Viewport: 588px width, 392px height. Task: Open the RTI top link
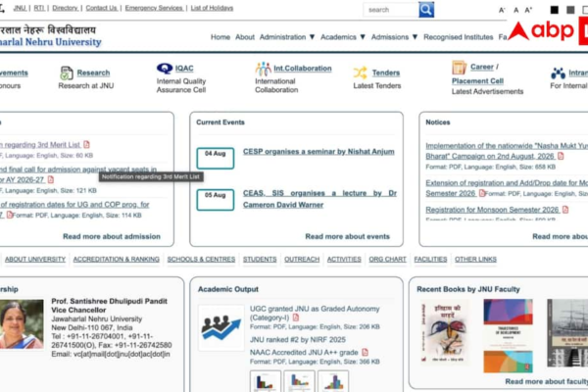pos(39,8)
